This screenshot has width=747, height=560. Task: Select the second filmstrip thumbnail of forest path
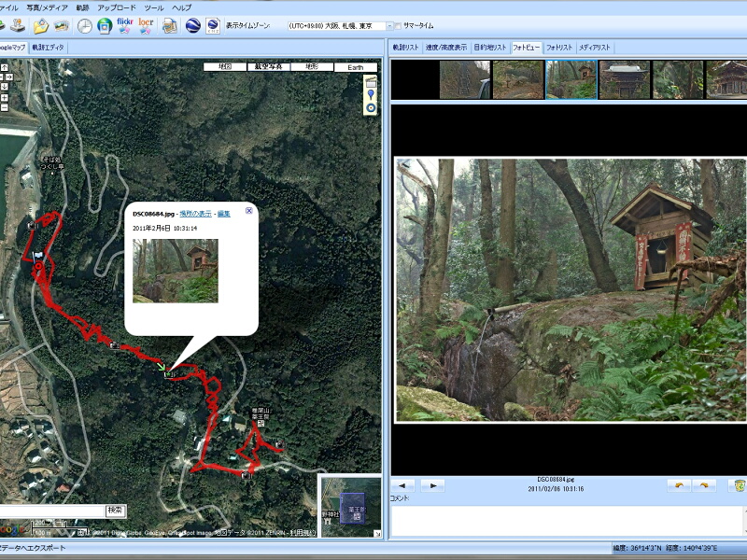[x=518, y=79]
